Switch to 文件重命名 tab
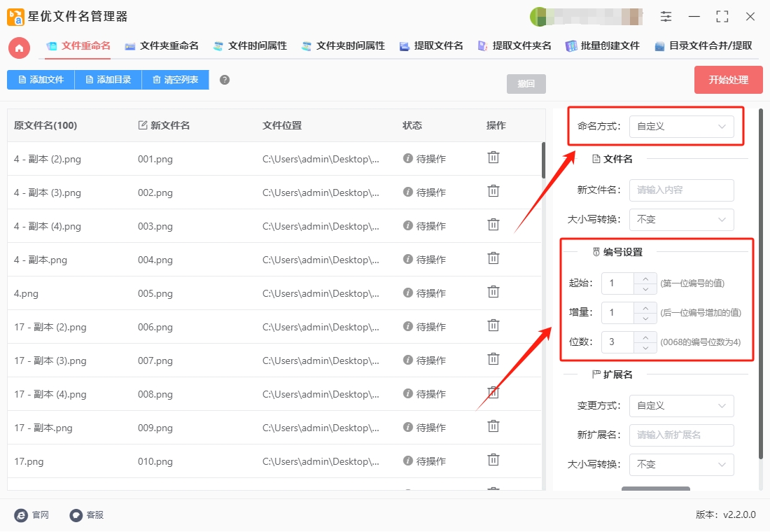This screenshot has width=770, height=532. click(x=78, y=46)
